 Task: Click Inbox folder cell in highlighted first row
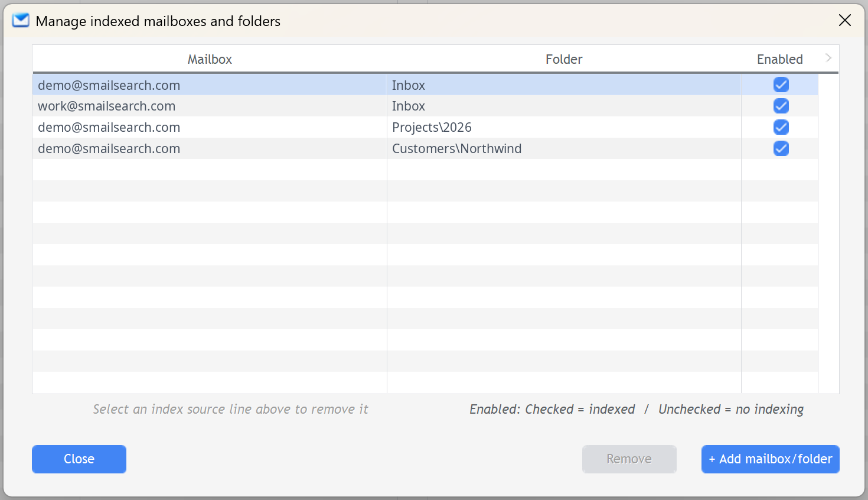[x=564, y=85]
